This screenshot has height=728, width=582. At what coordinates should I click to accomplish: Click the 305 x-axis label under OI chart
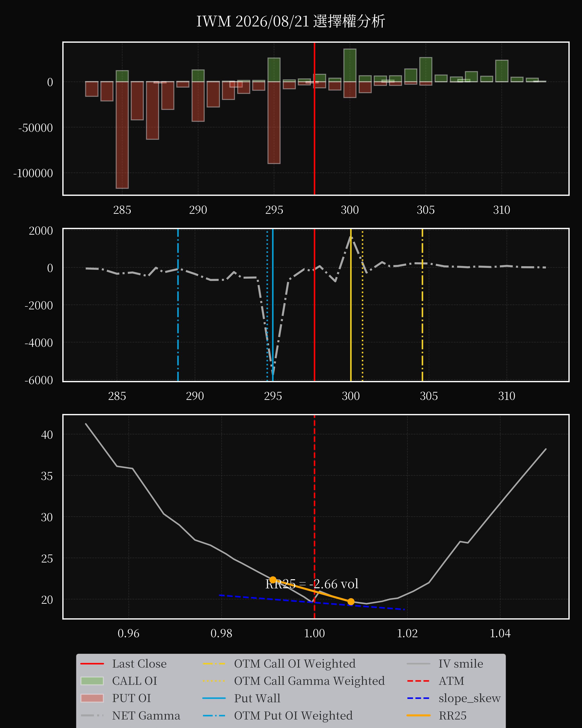[x=426, y=210]
